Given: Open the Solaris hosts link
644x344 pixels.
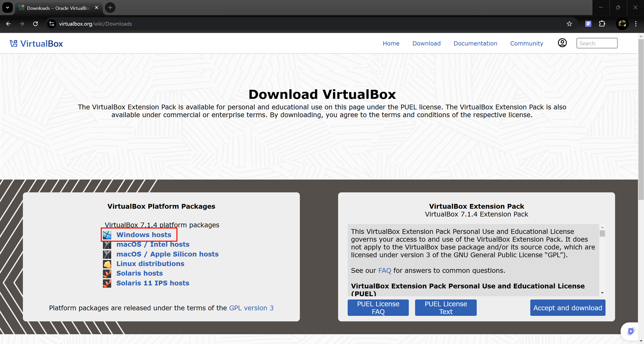Looking at the screenshot, I should 139,273.
